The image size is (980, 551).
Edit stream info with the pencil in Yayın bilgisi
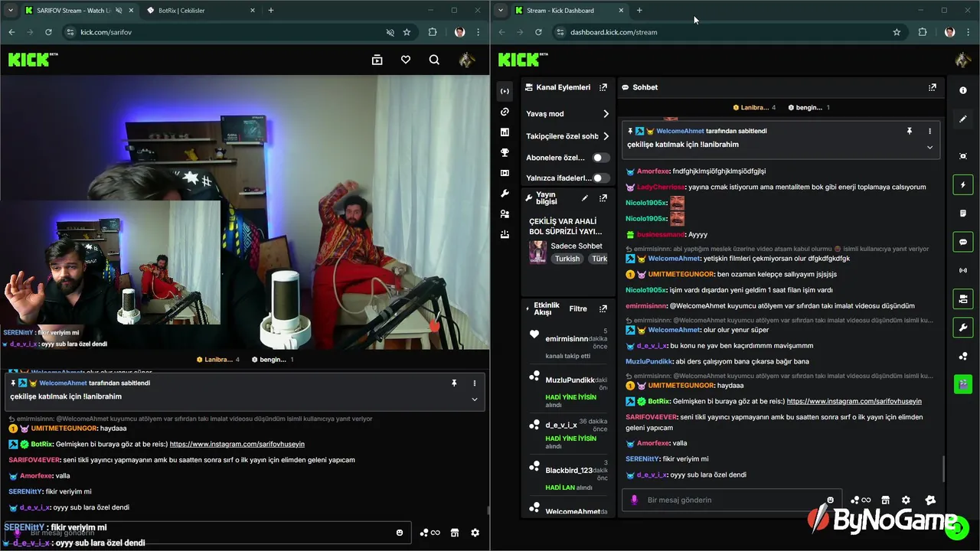585,197
